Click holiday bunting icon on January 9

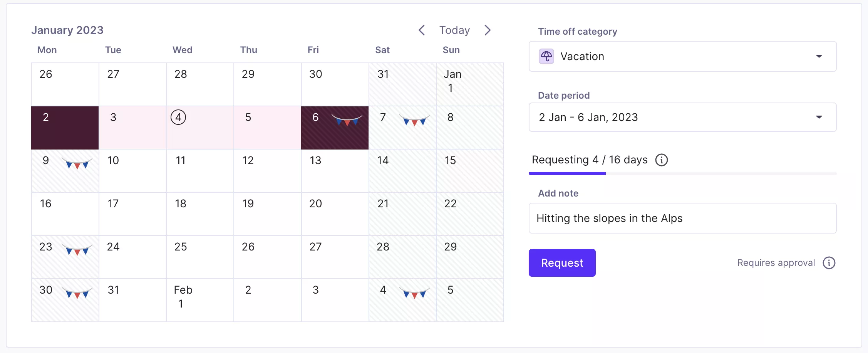(77, 163)
